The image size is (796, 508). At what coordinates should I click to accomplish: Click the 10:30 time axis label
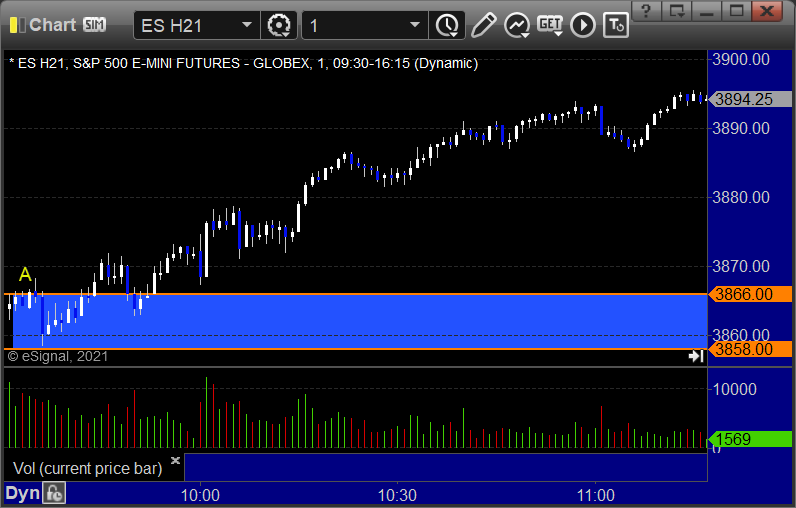coord(397,495)
